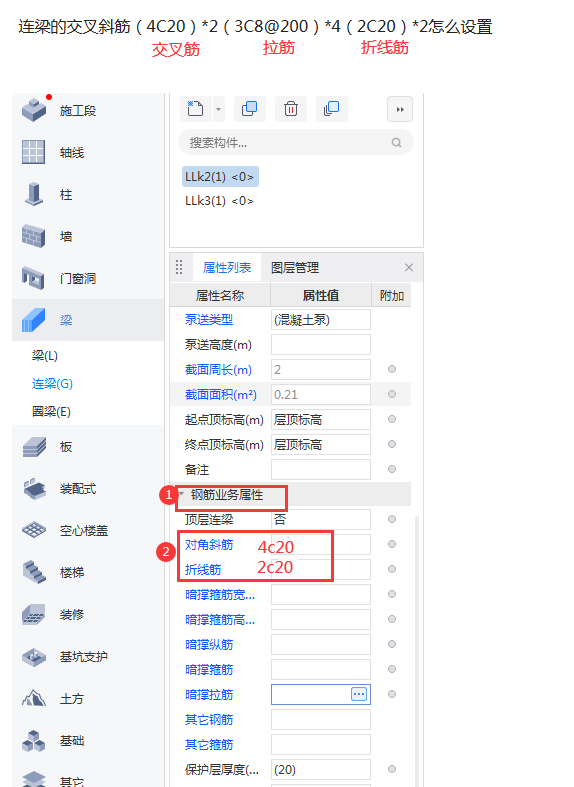This screenshot has width=574, height=787.
Task: Click the 泵送类型 value field
Action: pyautogui.click(x=321, y=320)
